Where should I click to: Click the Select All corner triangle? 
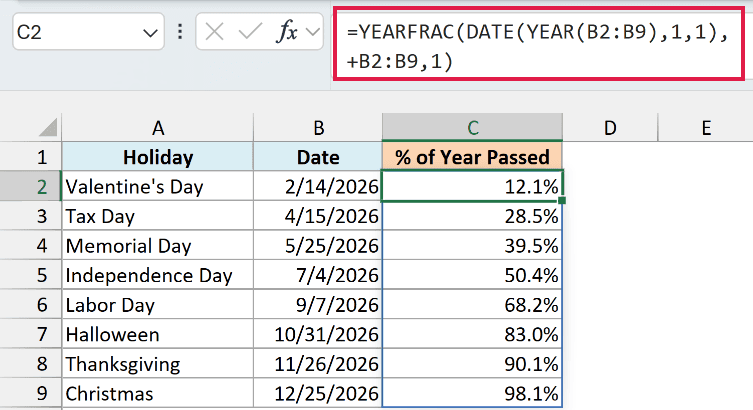(x=48, y=127)
